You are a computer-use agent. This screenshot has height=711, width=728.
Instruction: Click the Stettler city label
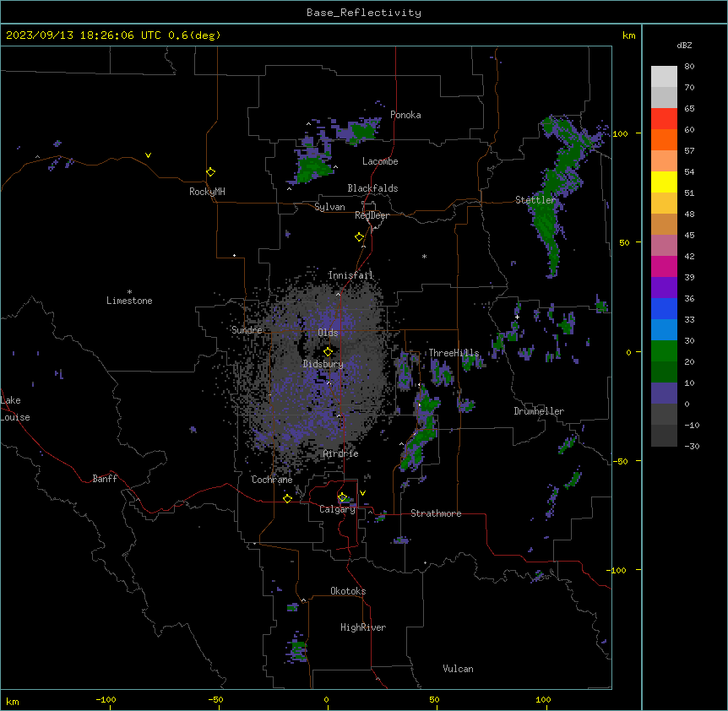point(535,200)
